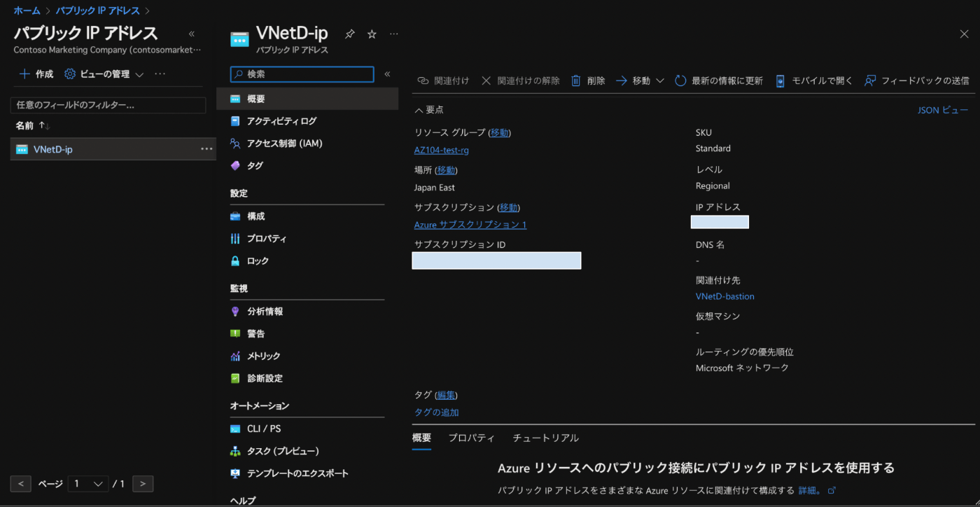Viewport: 980px width, 507px height.
Task: Click パブリック IP アドレス breadcrumb link
Action: tap(98, 11)
